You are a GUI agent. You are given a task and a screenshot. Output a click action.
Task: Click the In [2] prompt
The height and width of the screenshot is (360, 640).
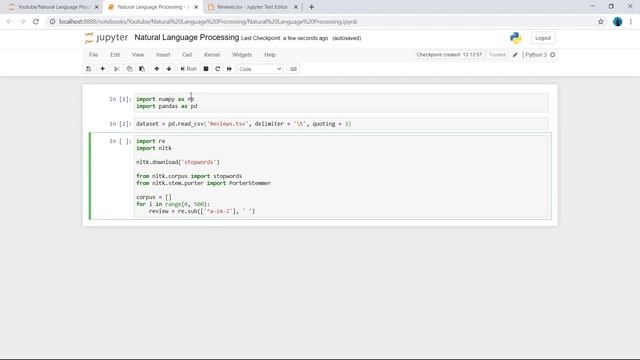(x=120, y=124)
